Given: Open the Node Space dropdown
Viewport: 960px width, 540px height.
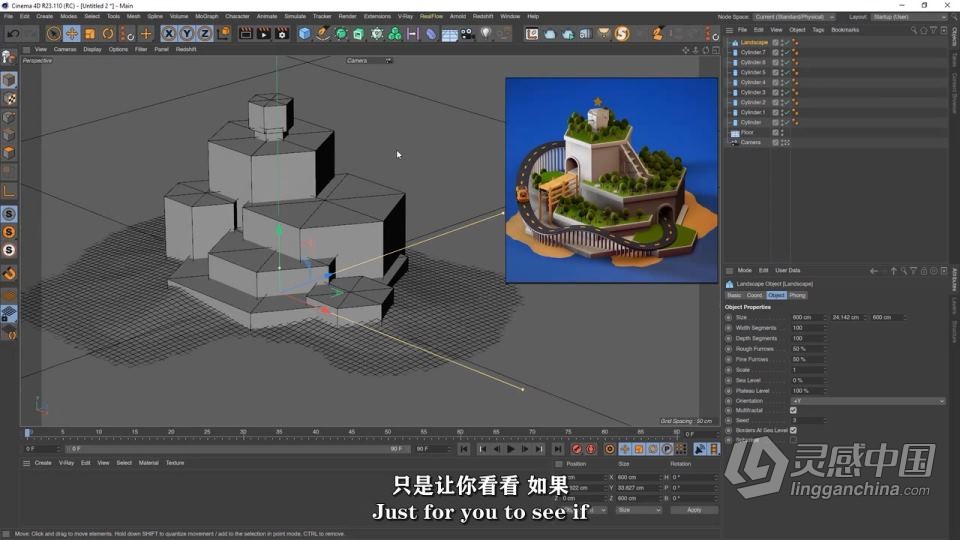Looking at the screenshot, I should pos(794,17).
